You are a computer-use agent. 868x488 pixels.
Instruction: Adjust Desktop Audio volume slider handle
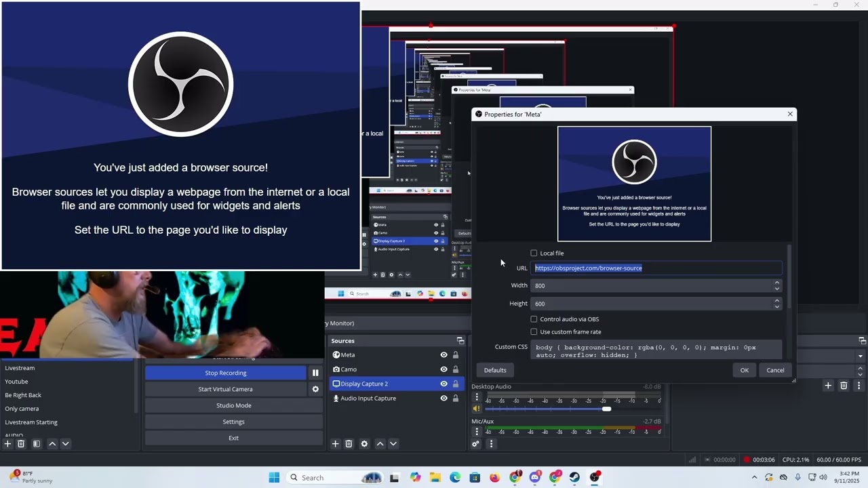pyautogui.click(x=606, y=409)
